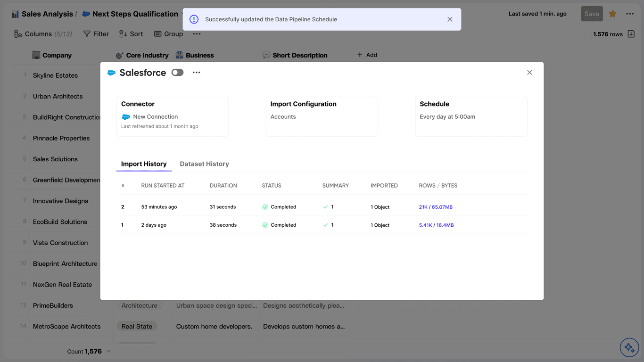Click the Add column button

pos(367,55)
